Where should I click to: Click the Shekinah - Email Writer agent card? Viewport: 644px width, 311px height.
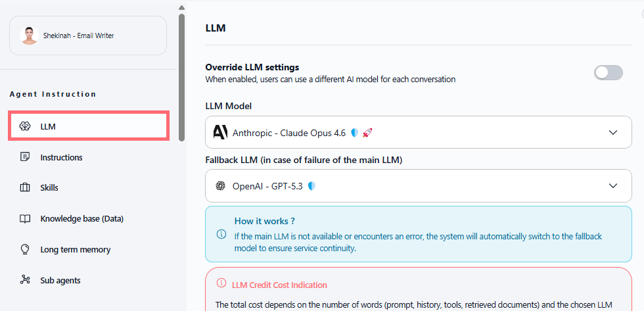coord(88,36)
